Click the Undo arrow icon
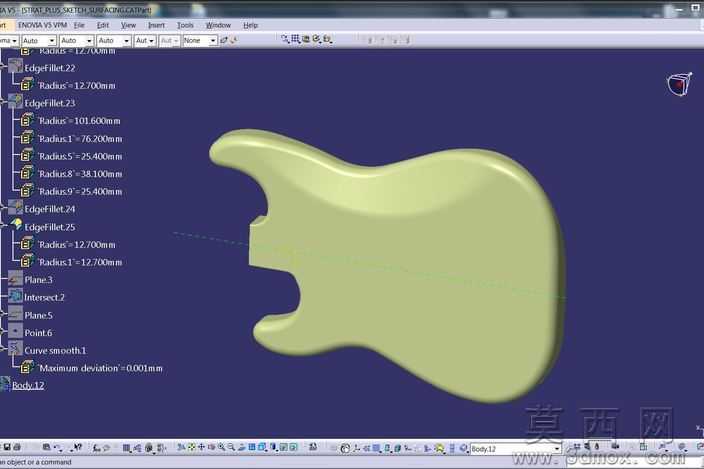Viewport: 704px width, 469px height. [57, 447]
